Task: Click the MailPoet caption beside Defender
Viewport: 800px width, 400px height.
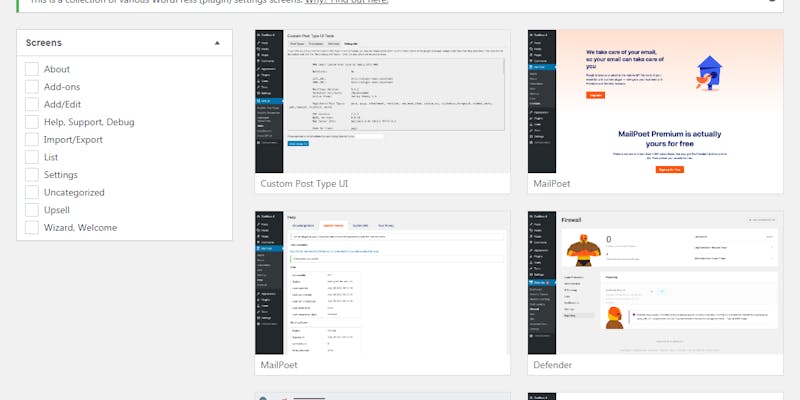Action: (279, 365)
